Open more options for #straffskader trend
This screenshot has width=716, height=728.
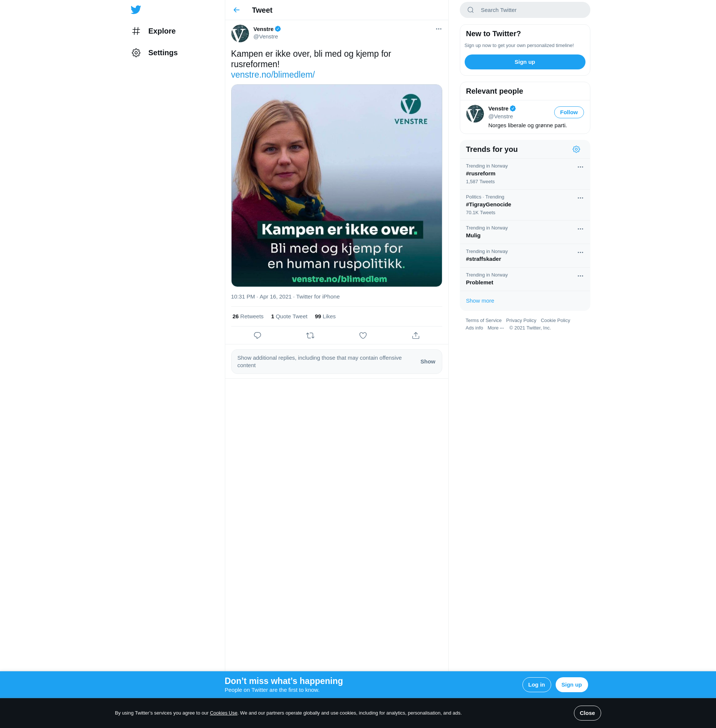pyautogui.click(x=580, y=253)
